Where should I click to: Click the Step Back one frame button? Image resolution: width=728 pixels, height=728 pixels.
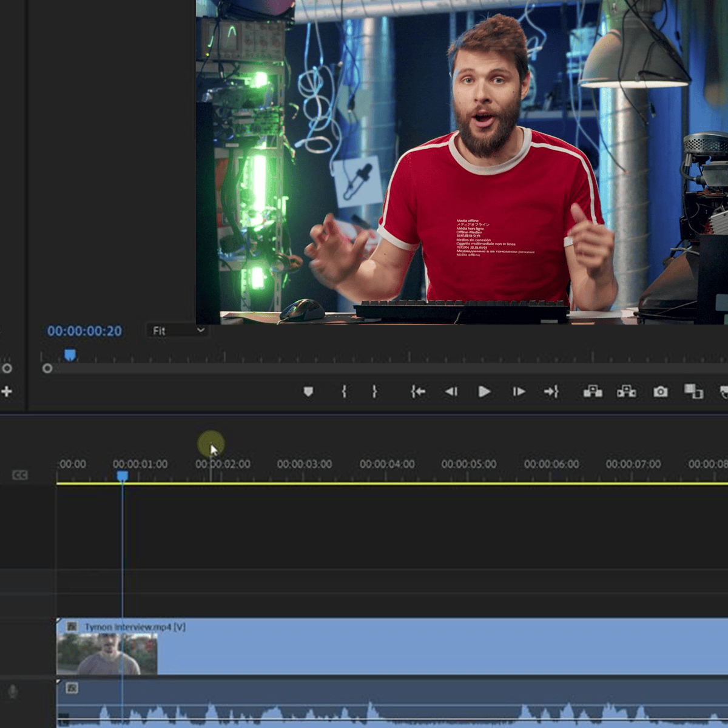449,392
